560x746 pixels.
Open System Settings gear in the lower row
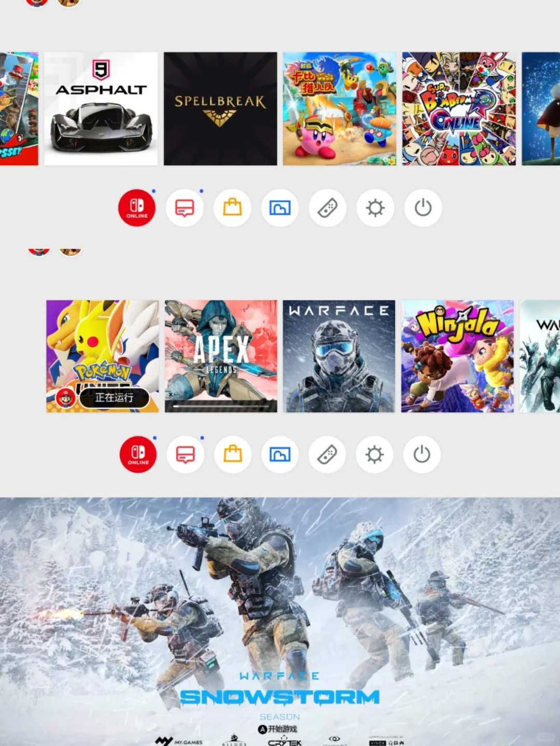tap(374, 455)
